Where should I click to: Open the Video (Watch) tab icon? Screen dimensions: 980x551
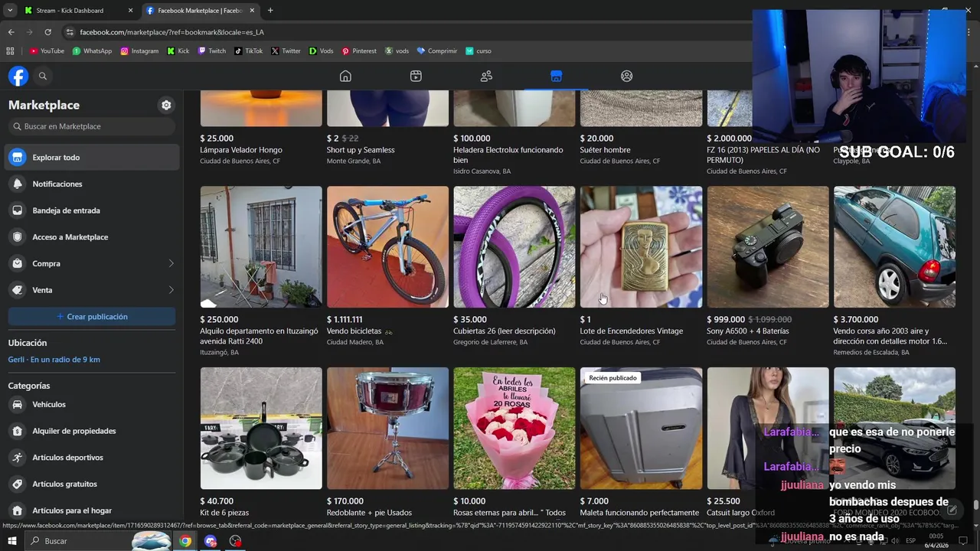[416, 76]
